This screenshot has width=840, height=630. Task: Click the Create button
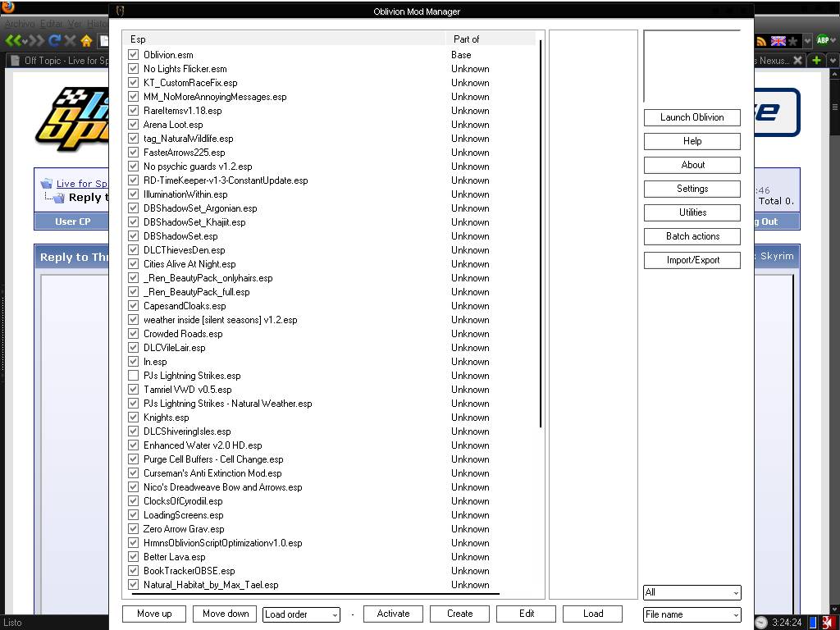[x=459, y=614]
